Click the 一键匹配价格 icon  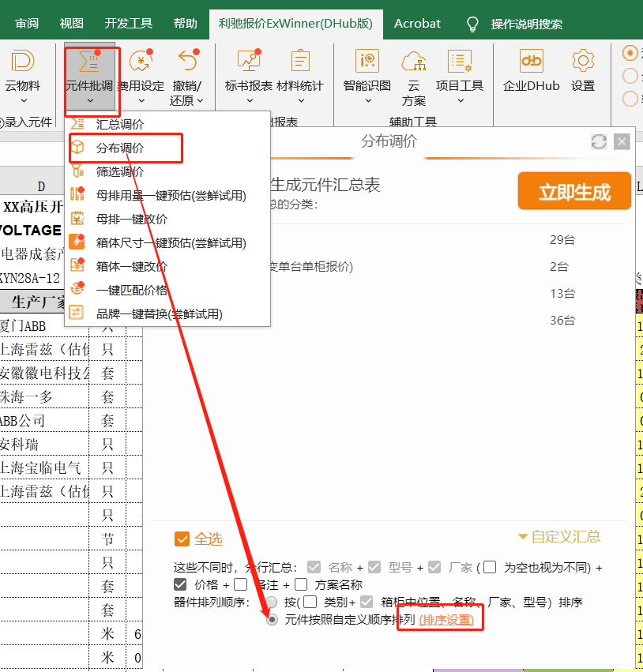point(77,290)
